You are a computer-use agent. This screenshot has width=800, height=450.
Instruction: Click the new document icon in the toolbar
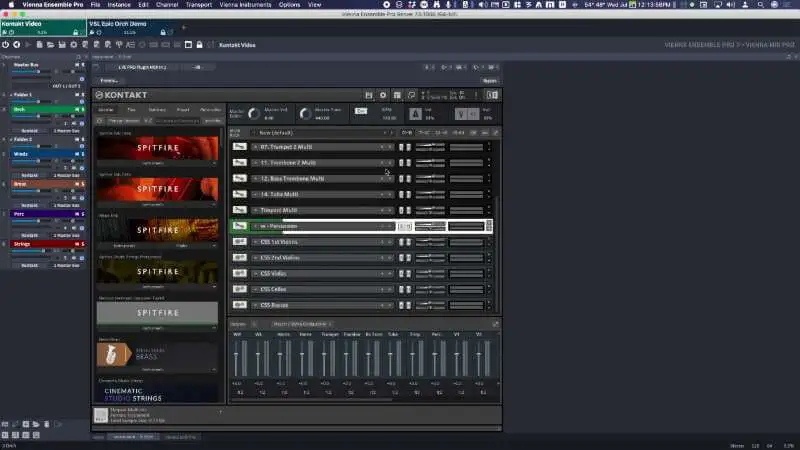(x=39, y=45)
